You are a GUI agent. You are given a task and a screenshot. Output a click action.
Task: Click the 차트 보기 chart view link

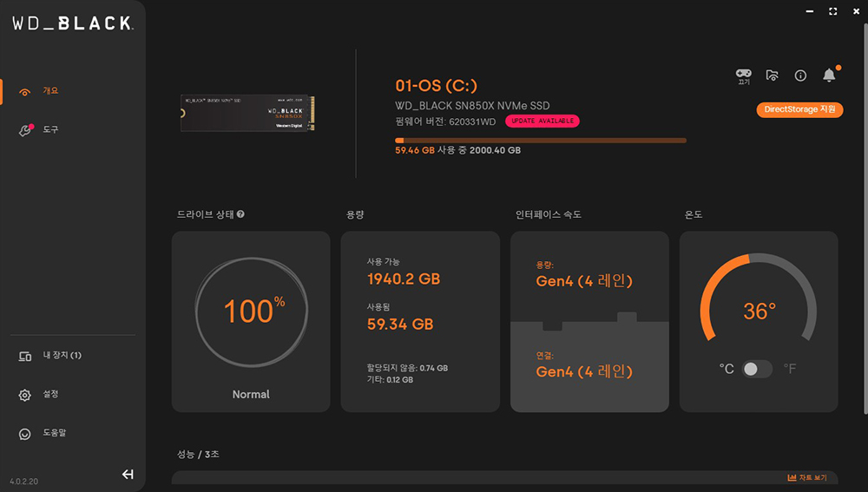pos(807,477)
